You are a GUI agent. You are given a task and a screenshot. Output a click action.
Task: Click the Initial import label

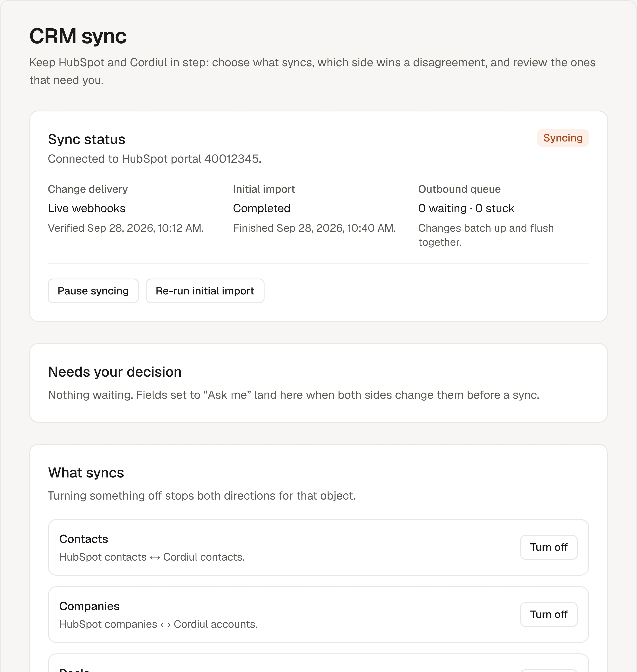point(264,189)
